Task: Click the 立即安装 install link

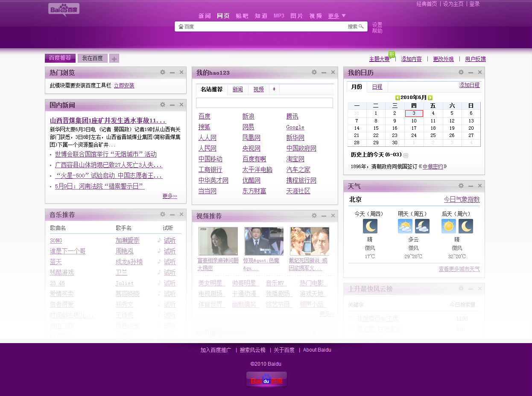Action: click(124, 85)
